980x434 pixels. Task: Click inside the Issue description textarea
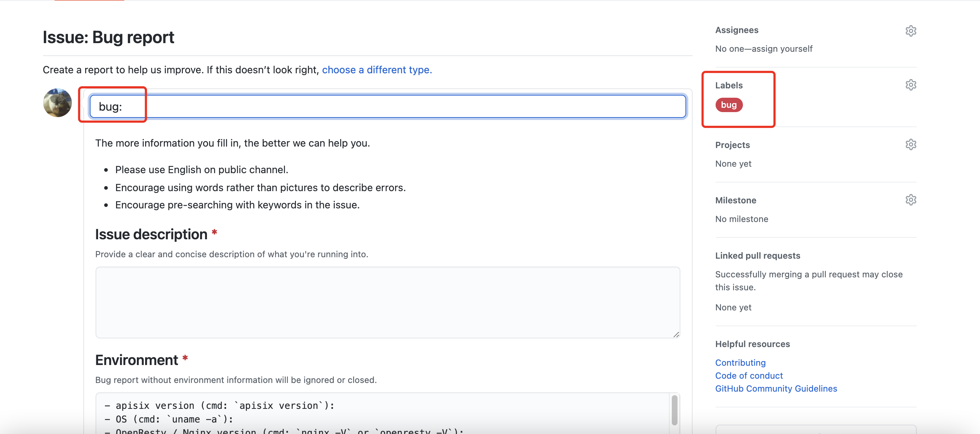click(x=387, y=302)
